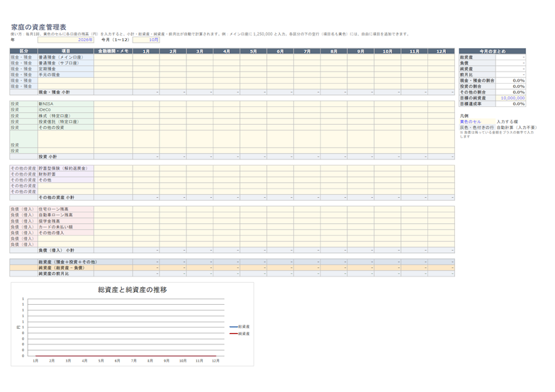Click the 現金・預金の割合 value 0.0%

click(x=510, y=81)
